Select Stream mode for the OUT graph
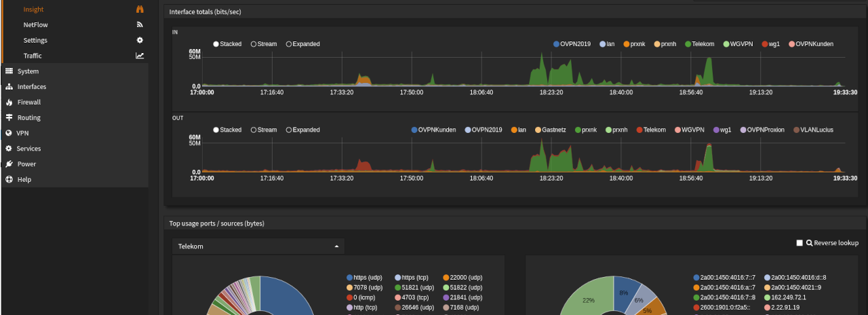This screenshot has width=868, height=315. pos(263,130)
